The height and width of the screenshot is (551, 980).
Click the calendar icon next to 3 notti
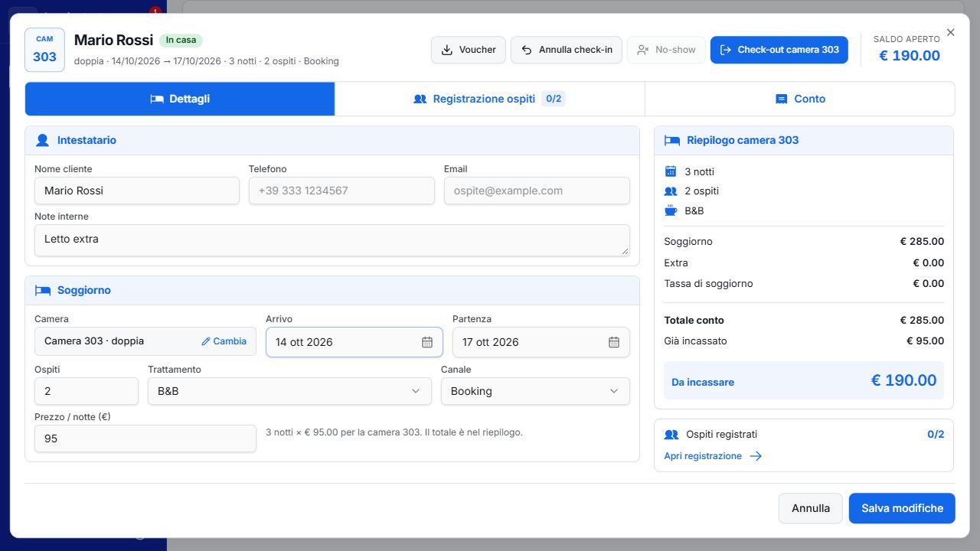tap(671, 171)
